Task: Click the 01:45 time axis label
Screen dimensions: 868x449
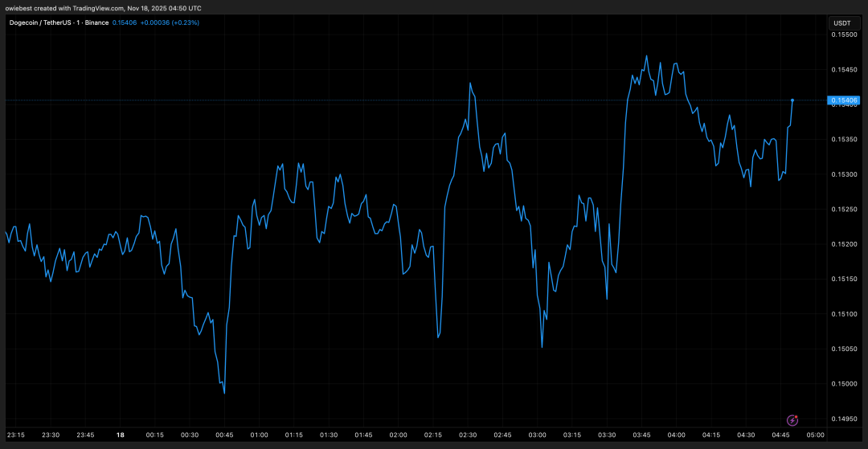Action: click(363, 435)
